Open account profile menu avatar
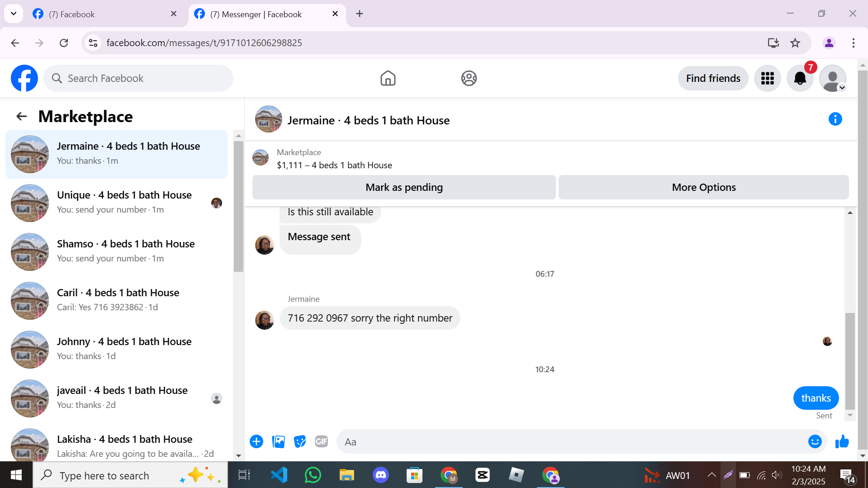 [x=832, y=78]
